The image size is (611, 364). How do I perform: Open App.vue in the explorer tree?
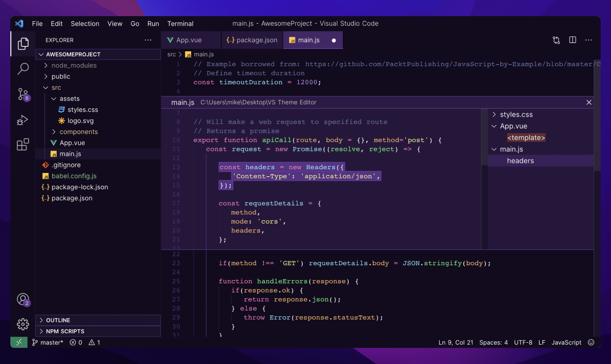pyautogui.click(x=98, y=143)
